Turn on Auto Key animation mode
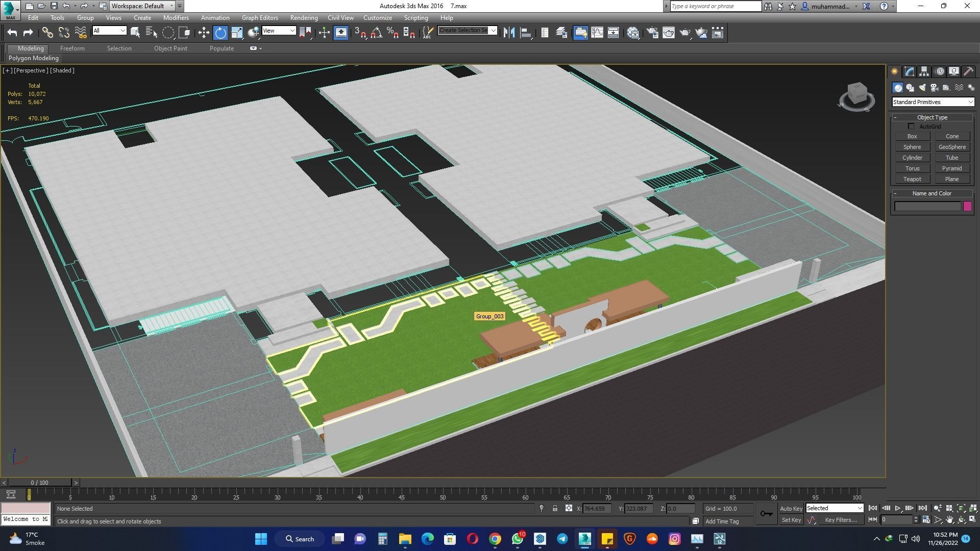The width and height of the screenshot is (980, 551). 791,508
